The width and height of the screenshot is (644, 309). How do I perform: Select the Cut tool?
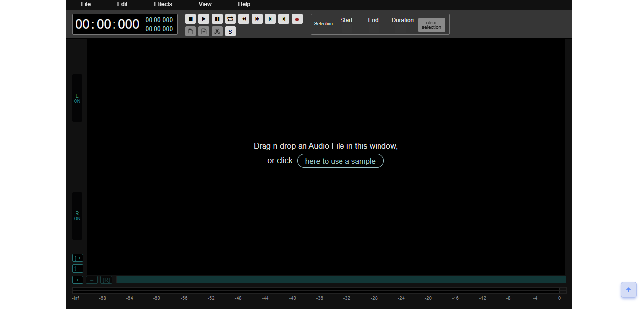(217, 31)
